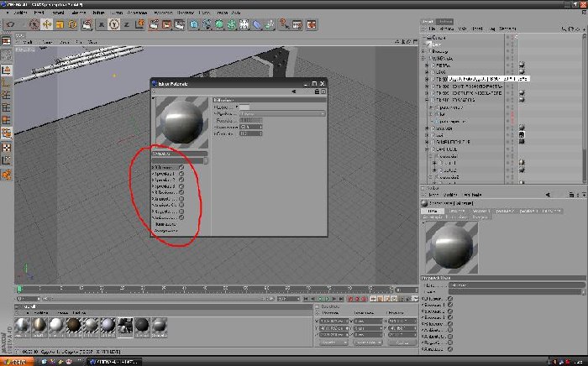588x366 pixels.
Task: Switch the world coordinate system icon
Action: pyautogui.click(x=139, y=24)
